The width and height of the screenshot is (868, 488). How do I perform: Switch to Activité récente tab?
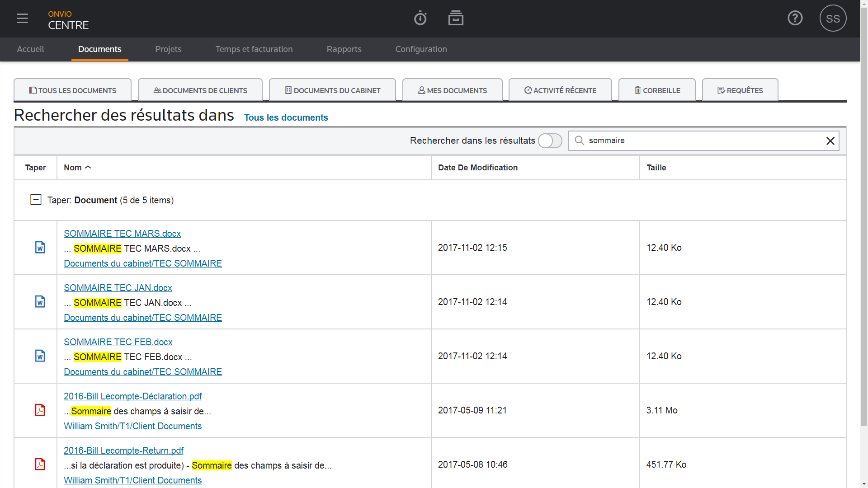click(560, 90)
